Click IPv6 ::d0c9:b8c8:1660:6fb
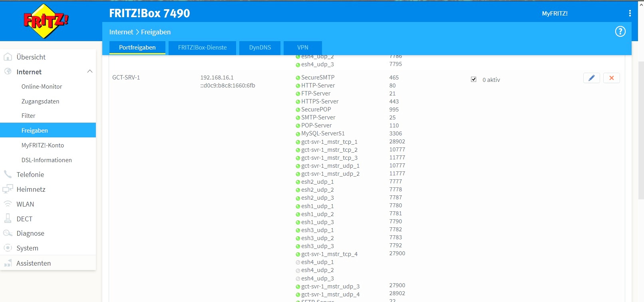644x302 pixels. tap(228, 85)
